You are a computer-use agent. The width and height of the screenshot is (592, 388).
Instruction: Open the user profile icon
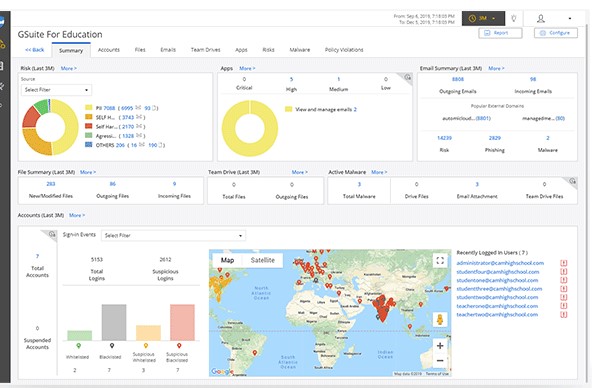pos(541,18)
